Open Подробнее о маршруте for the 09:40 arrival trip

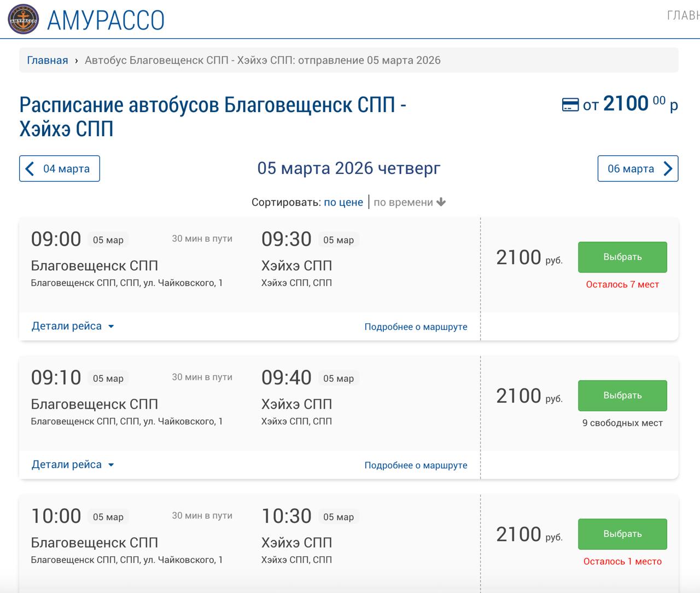[416, 465]
